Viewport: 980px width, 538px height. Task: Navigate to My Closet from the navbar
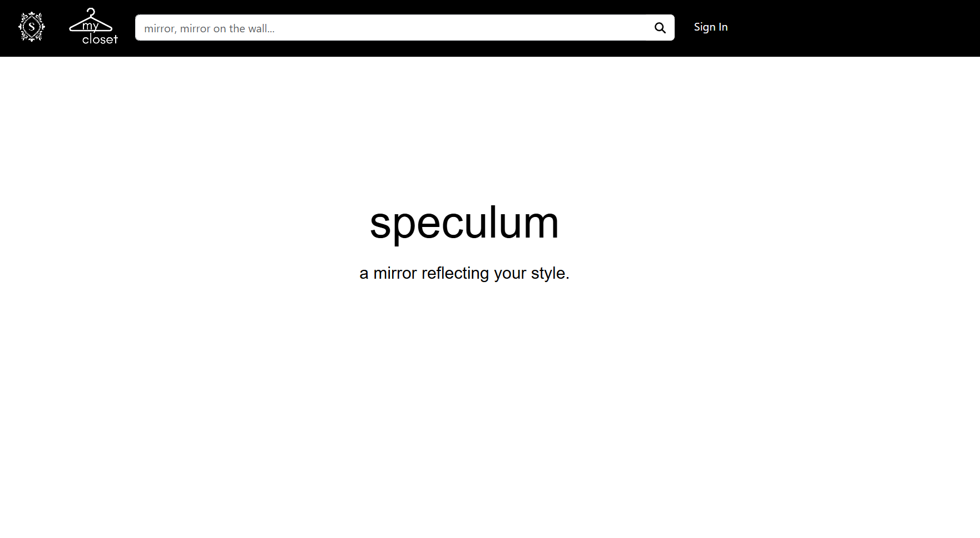[93, 27]
